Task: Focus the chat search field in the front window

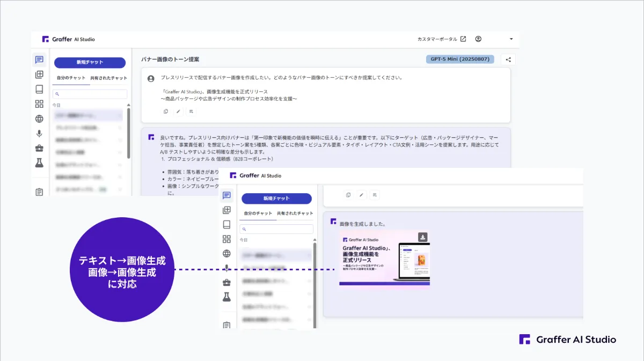Action: pos(276,229)
